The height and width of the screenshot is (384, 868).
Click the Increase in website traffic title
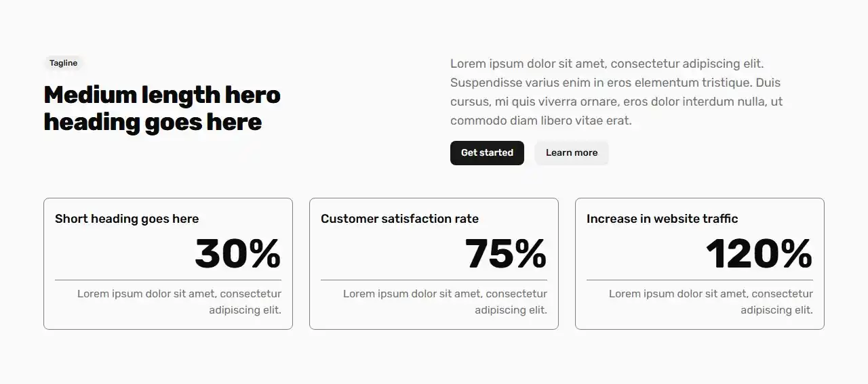point(662,219)
